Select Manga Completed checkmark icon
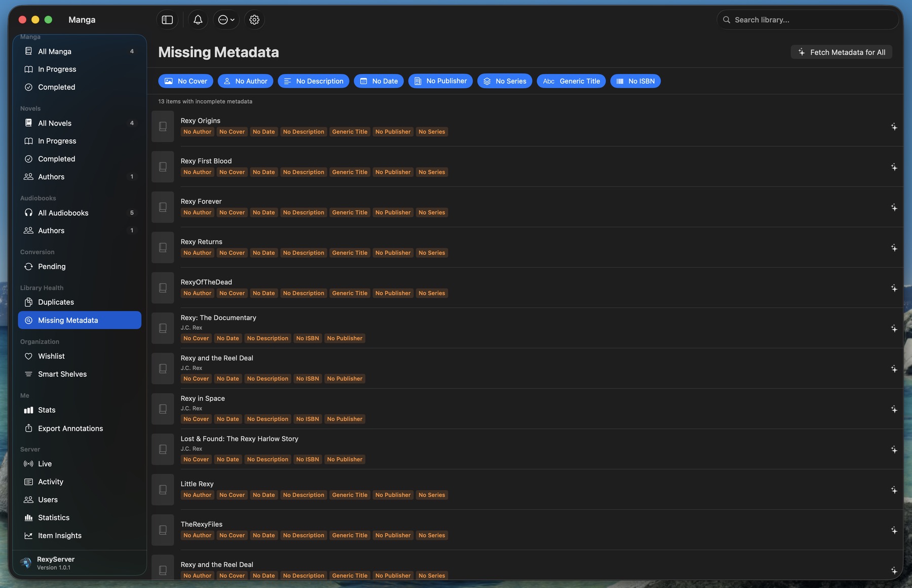This screenshot has width=912, height=588. tap(28, 87)
